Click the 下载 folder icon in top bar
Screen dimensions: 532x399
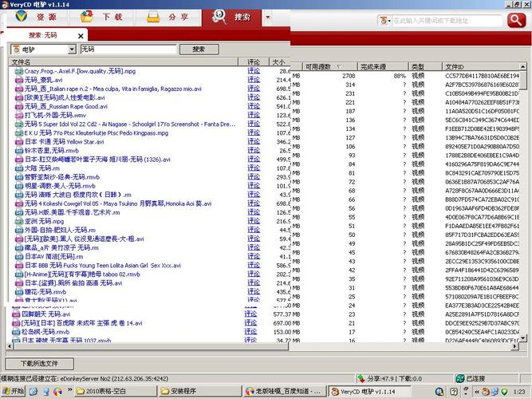86,17
